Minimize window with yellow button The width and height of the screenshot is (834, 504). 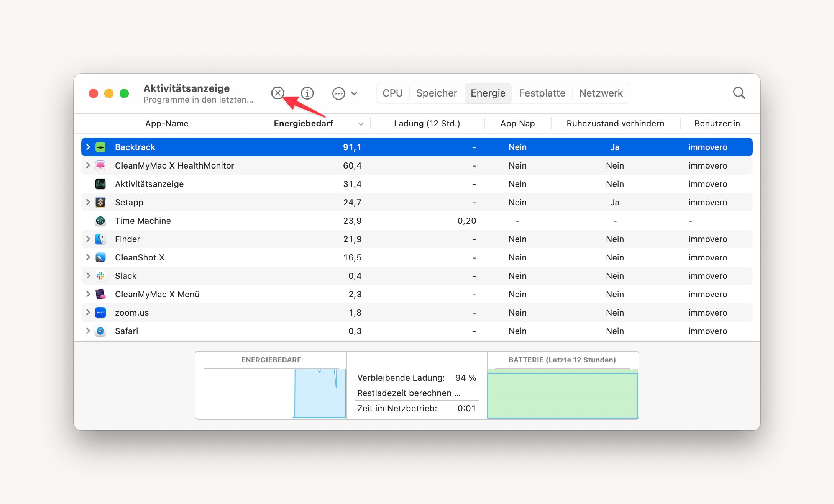[x=109, y=93]
